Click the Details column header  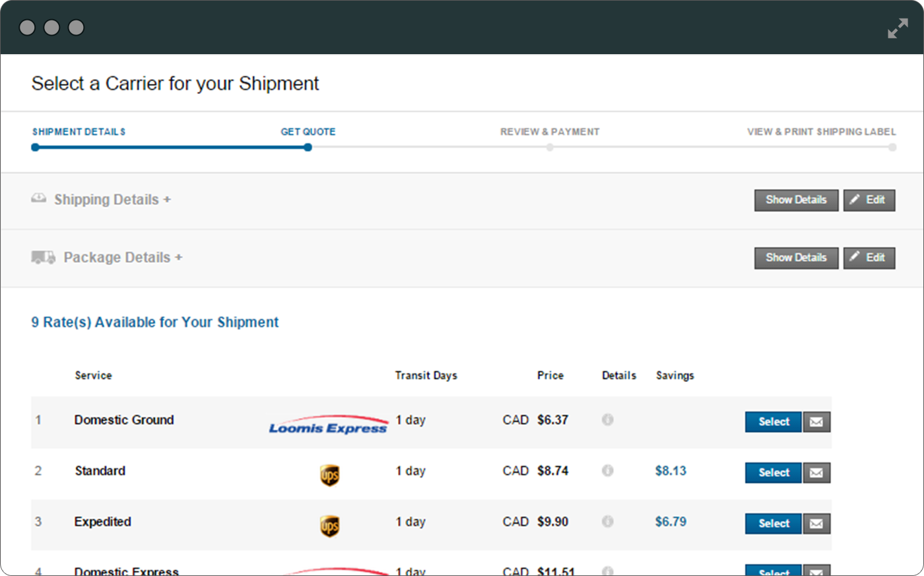619,375
